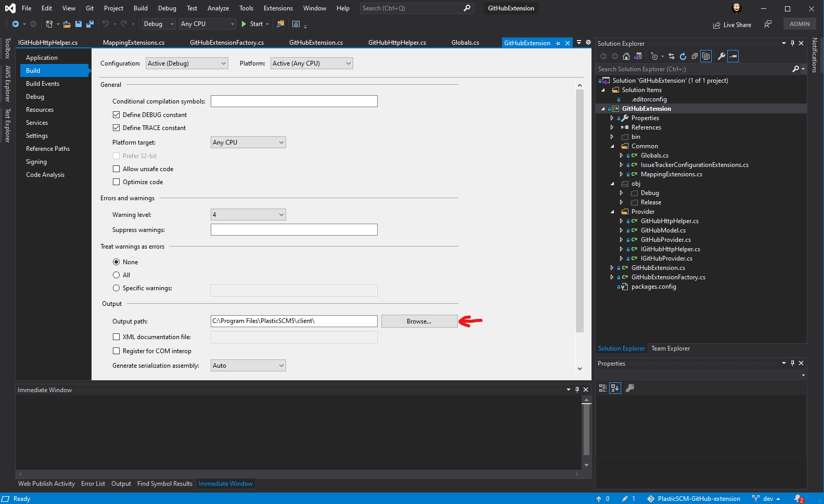
Task: Switch views in Solution Explorer toolbar
Action: 638,56
